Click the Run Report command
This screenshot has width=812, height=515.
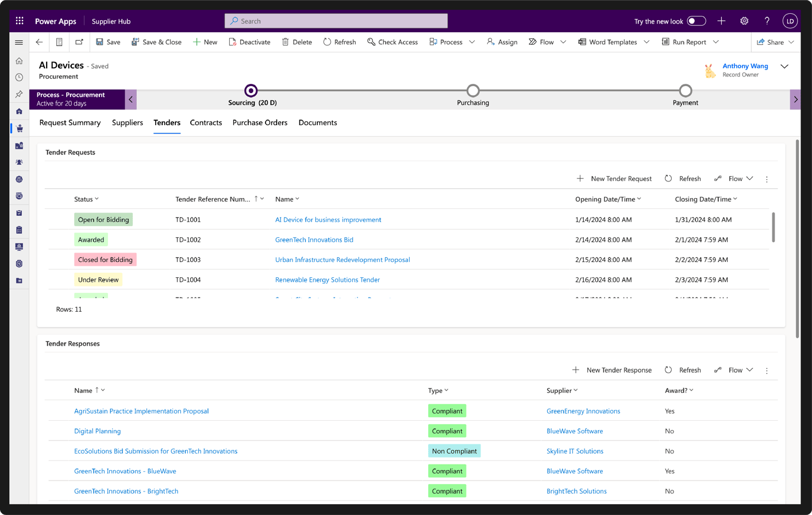click(x=684, y=42)
